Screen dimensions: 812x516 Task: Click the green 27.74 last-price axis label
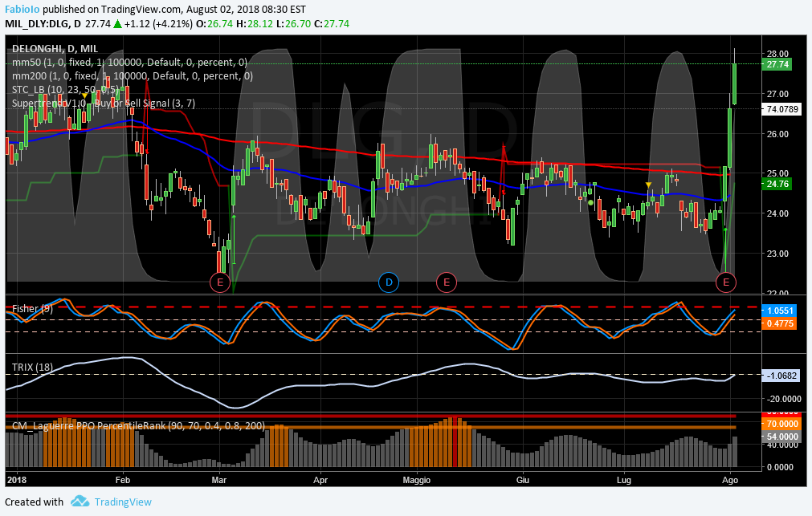click(777, 64)
